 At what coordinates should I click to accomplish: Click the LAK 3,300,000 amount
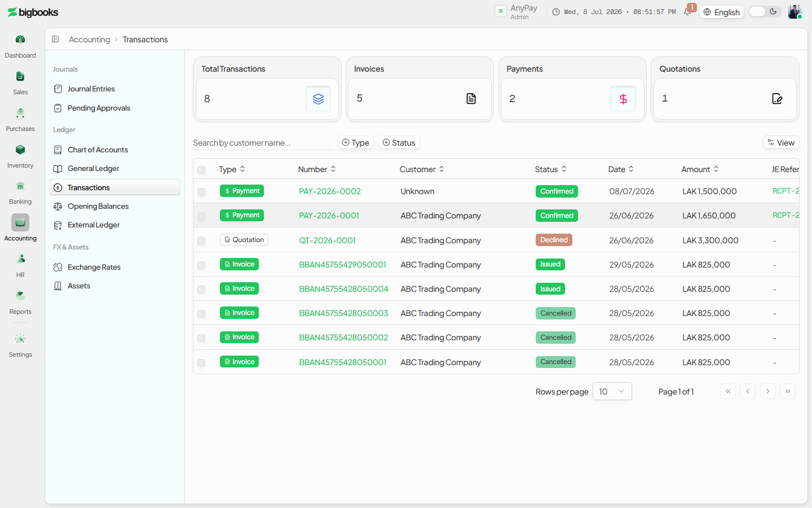tap(710, 240)
